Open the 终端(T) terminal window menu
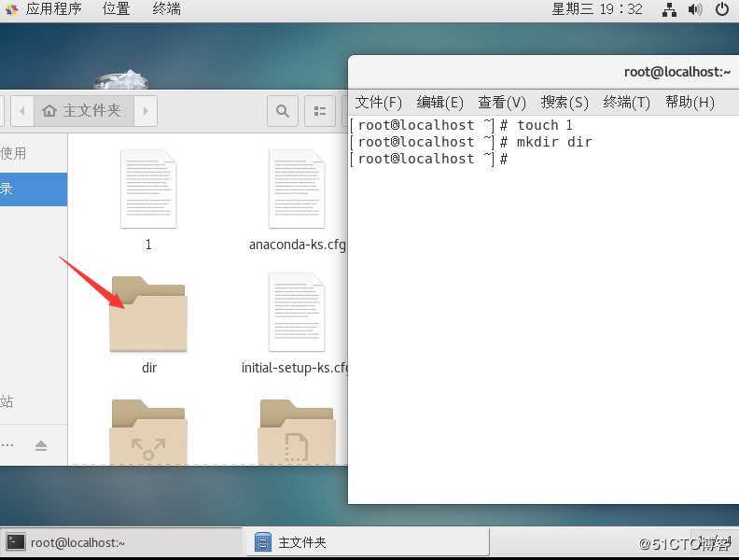The image size is (739, 560). click(626, 102)
